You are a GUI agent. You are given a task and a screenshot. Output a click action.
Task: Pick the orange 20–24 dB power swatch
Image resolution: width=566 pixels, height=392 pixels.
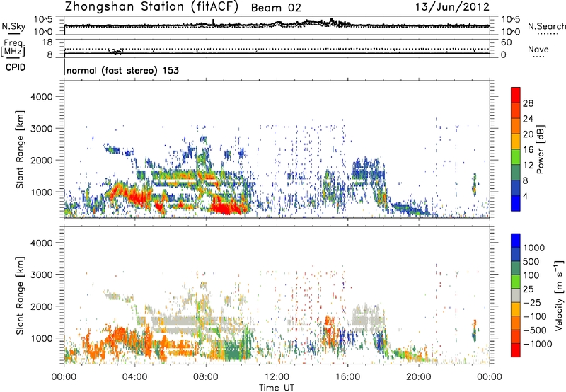click(x=516, y=127)
